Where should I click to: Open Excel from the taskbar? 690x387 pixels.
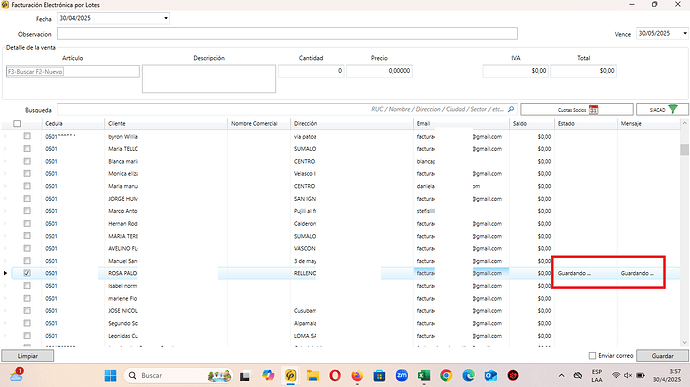click(424, 376)
